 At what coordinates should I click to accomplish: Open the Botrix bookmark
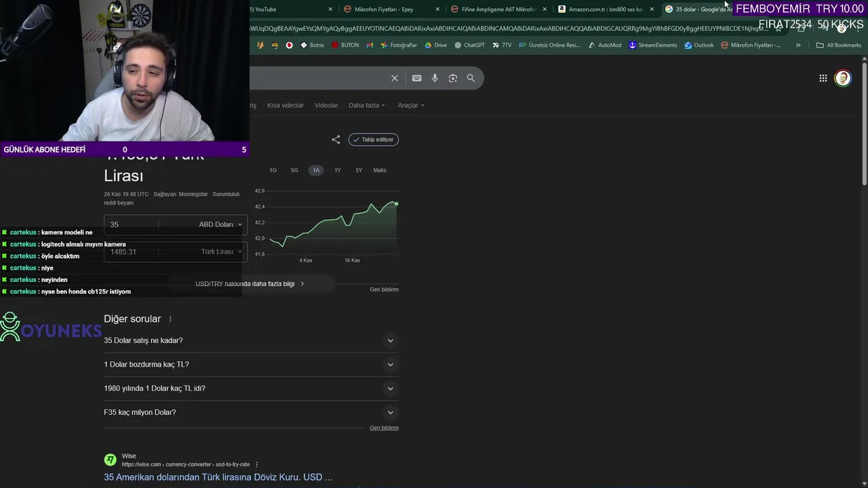(312, 45)
